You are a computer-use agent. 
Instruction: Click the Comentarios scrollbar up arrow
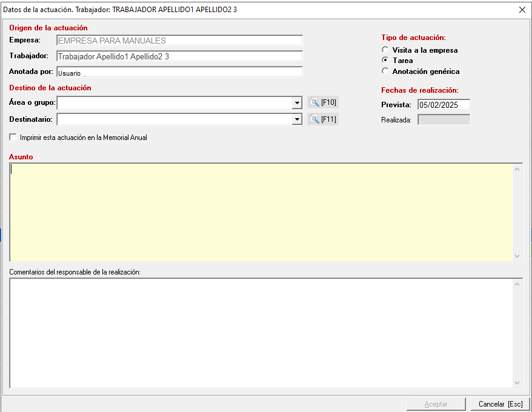point(517,284)
